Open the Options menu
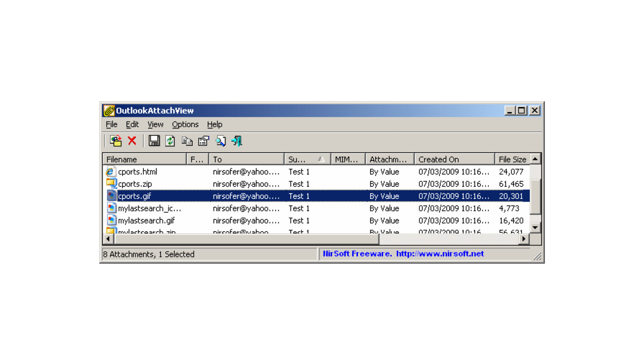Viewport: 644px width, 362px height. tap(185, 124)
